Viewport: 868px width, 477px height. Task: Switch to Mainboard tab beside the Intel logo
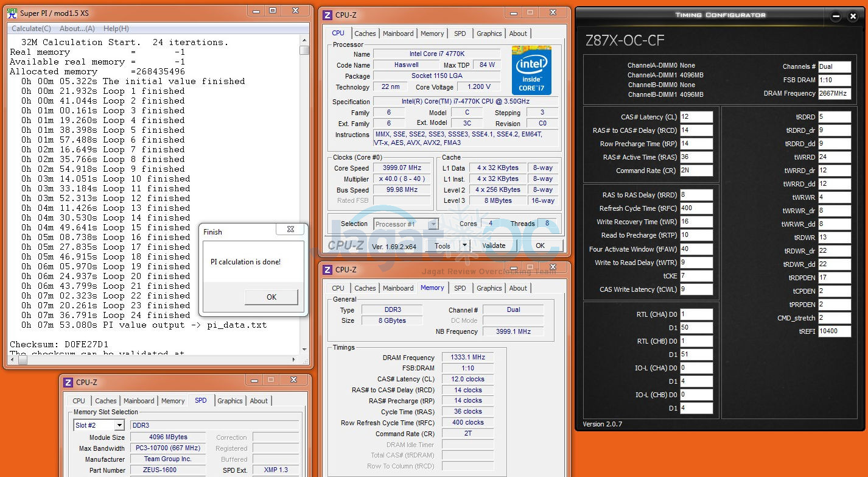click(398, 34)
